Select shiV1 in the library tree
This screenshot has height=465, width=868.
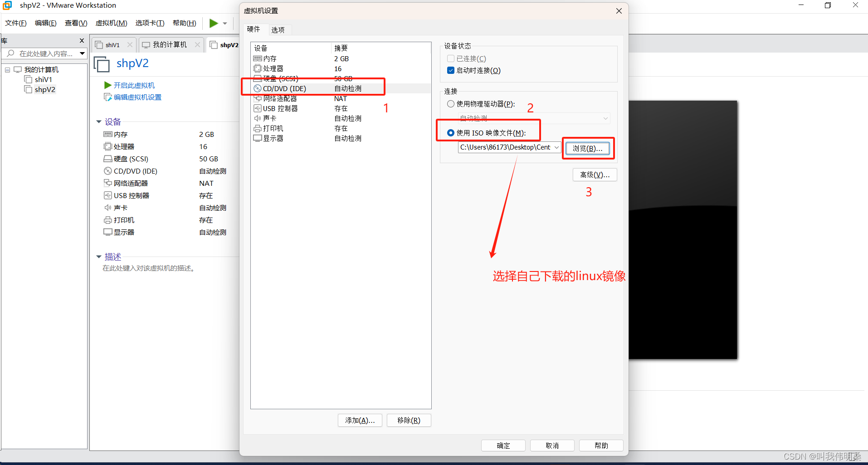point(44,79)
